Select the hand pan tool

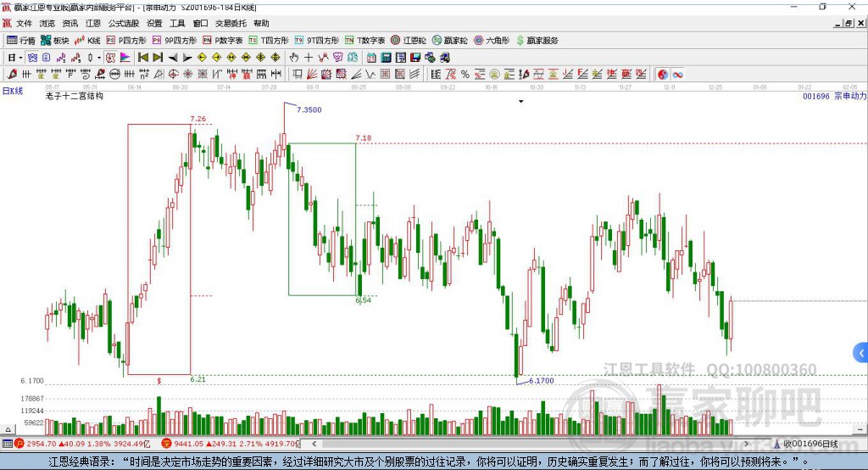click(x=294, y=58)
